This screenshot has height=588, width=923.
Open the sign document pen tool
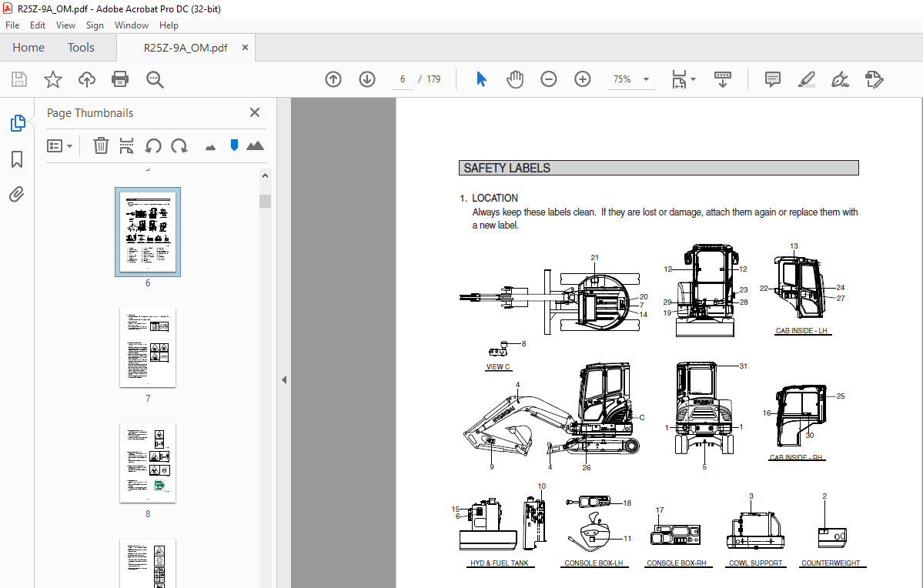840,79
